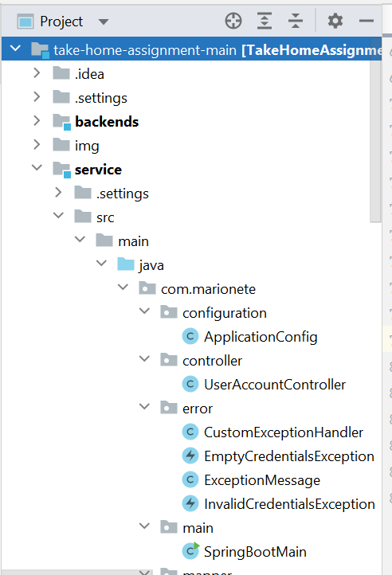This screenshot has height=575, width=392.
Task: Collapse the controller package
Action: pos(145,358)
